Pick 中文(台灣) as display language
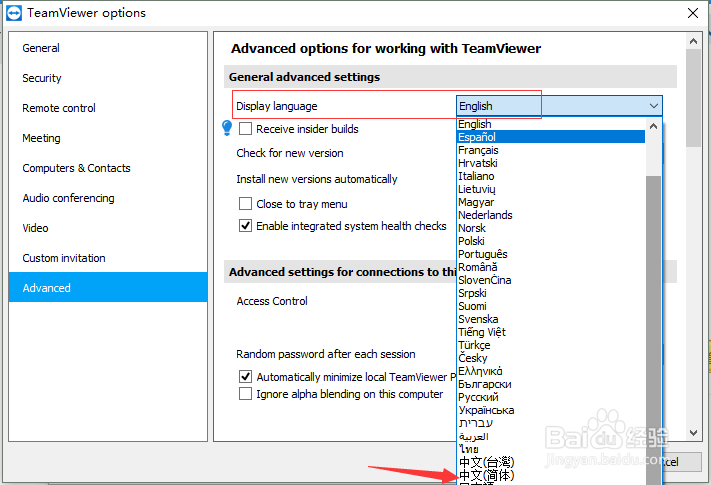 point(550,462)
